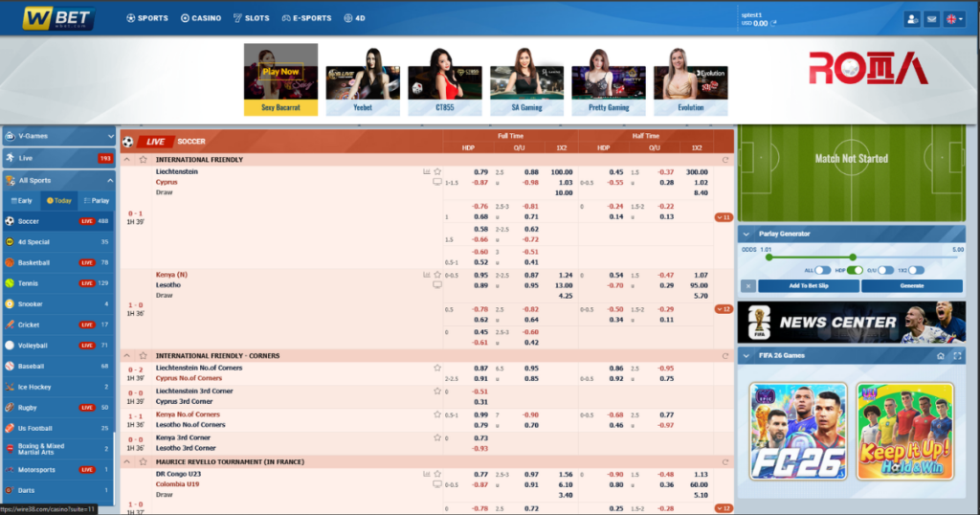Open the SLOTS menu
Viewport: 980px width, 515px height.
pyautogui.click(x=252, y=18)
